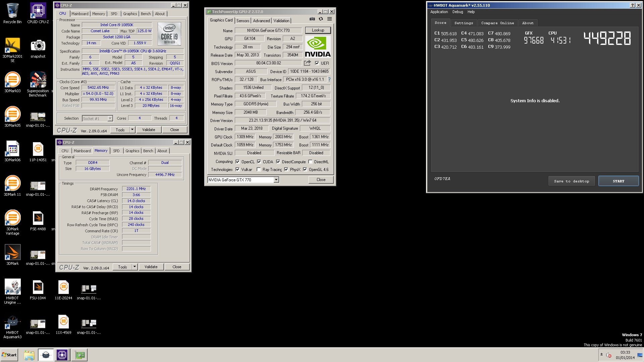Image resolution: width=644 pixels, height=362 pixels.
Task: Launch the HWBOT Aquamark3 desktop shortcut
Action: (x=12, y=326)
